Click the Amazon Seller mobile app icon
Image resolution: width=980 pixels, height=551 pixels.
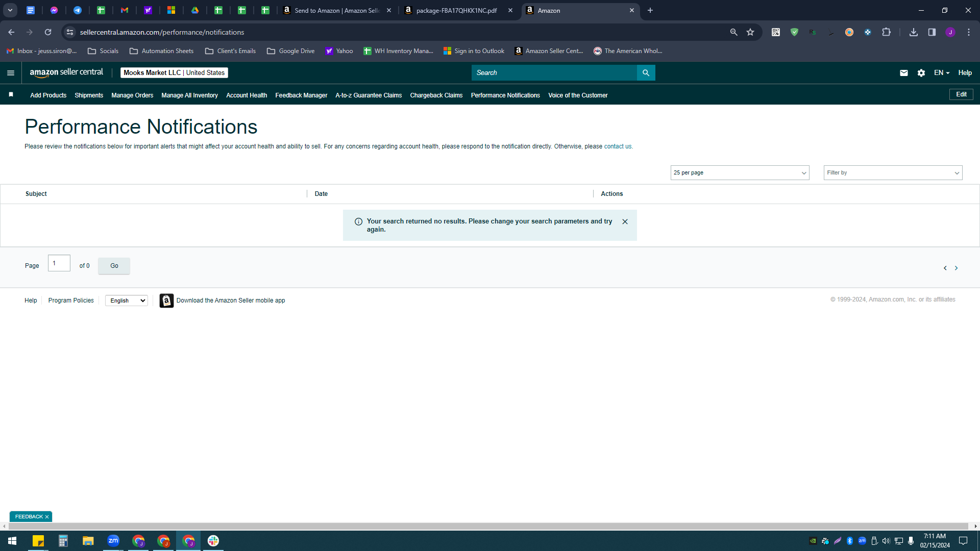point(166,300)
